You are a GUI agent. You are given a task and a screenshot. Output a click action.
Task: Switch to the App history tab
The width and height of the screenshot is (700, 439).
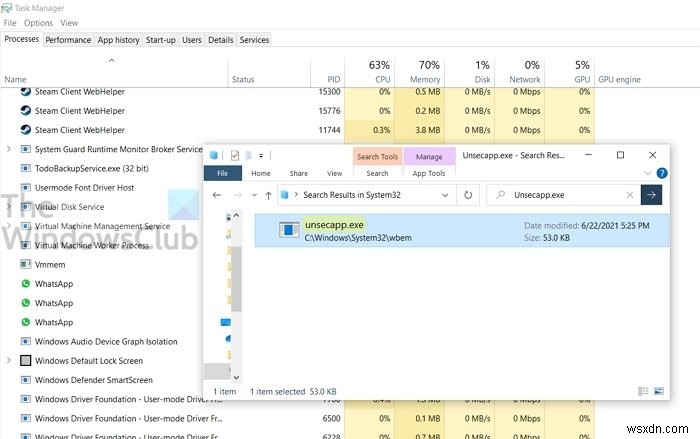[x=118, y=40]
